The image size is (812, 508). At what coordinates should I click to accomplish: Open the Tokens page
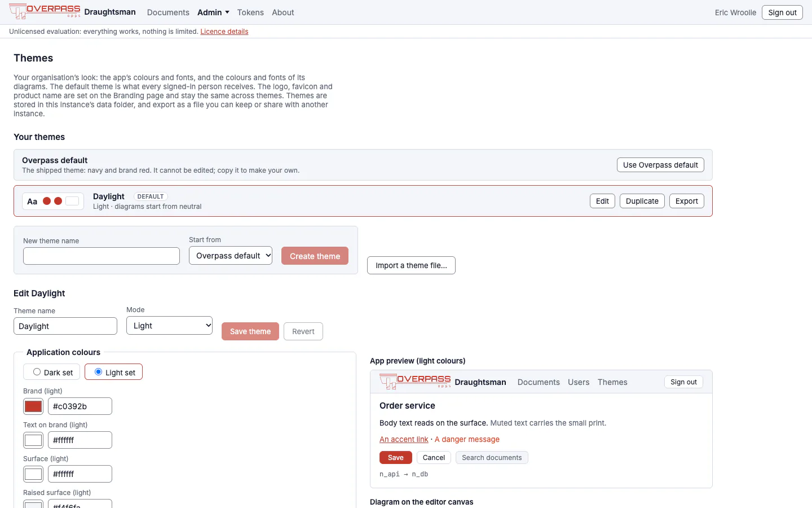(x=250, y=12)
